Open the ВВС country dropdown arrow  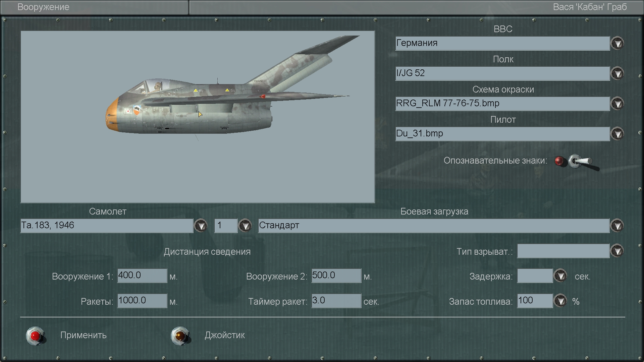[x=618, y=43]
